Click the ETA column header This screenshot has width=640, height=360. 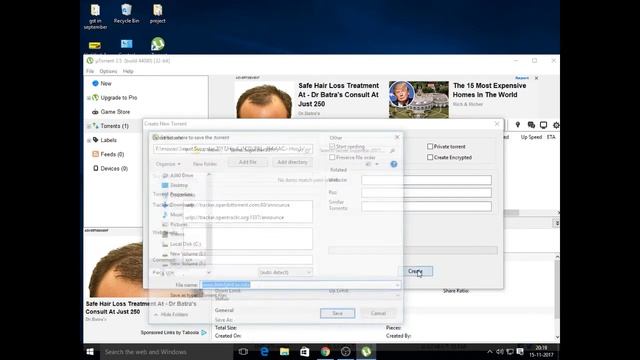[x=551, y=137]
